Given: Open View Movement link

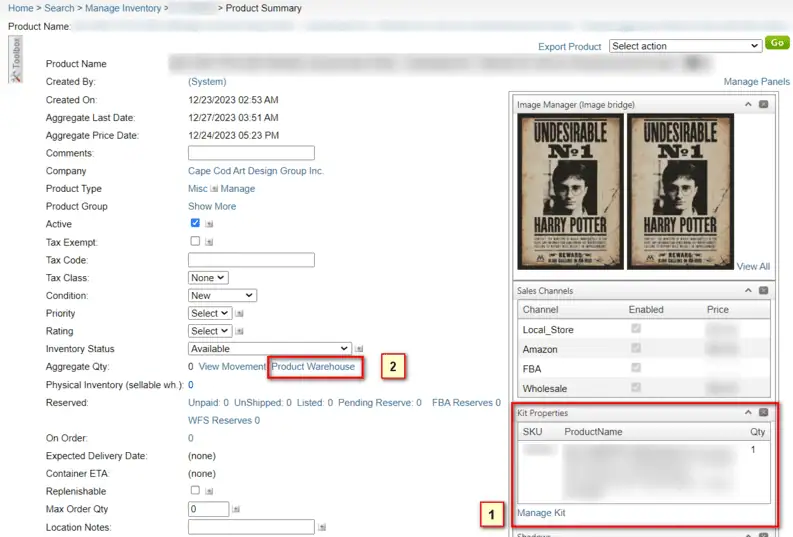Looking at the screenshot, I should point(232,367).
